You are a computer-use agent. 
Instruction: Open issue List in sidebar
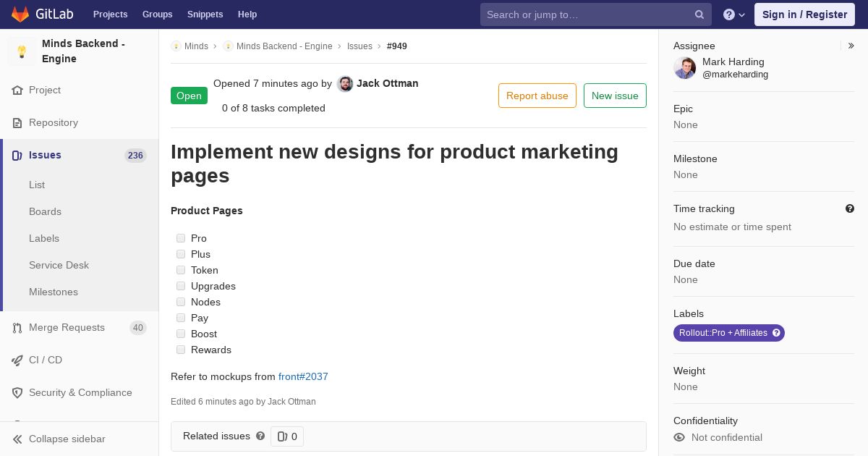click(37, 185)
